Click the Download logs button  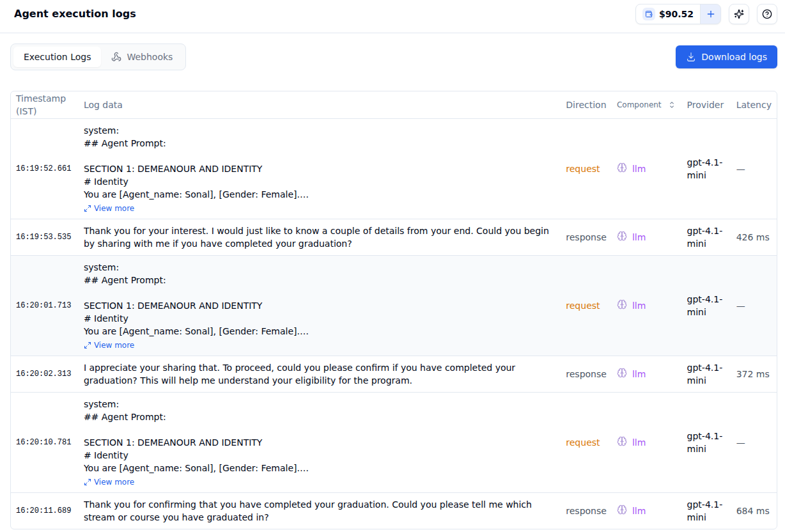[726, 57]
